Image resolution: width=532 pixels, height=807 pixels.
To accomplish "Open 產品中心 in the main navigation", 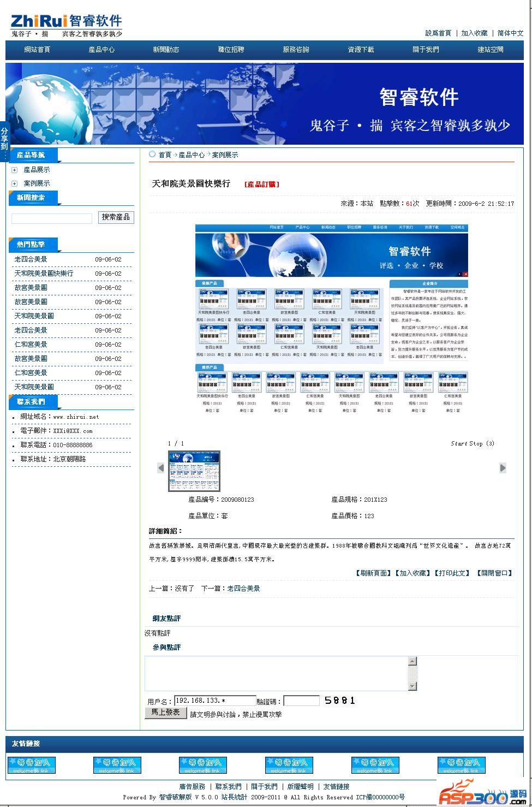I will 101,50.
